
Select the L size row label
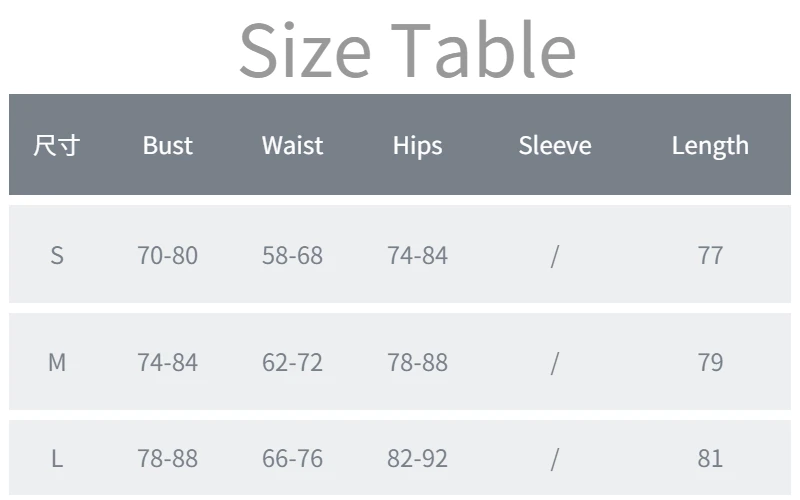[57, 458]
